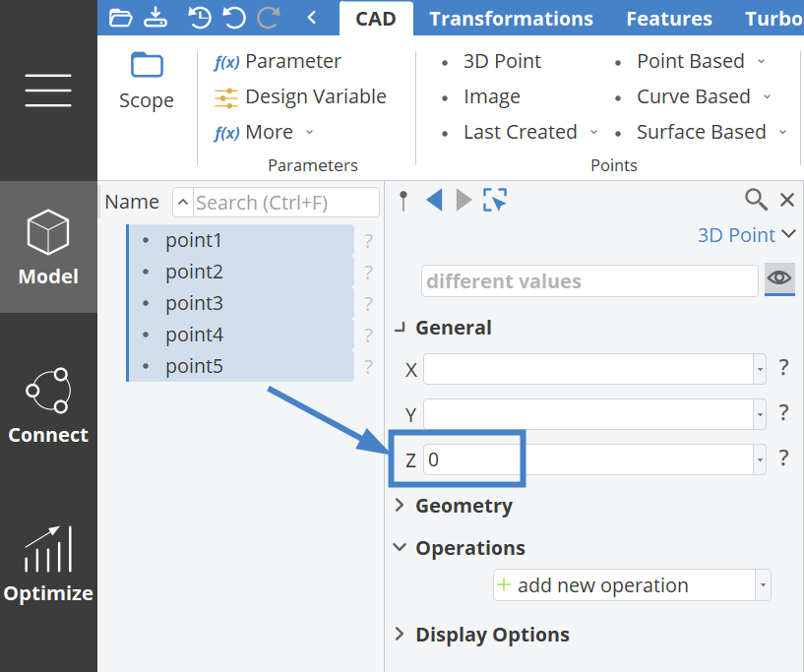
Task: Create a new Design Variable
Action: click(300, 96)
